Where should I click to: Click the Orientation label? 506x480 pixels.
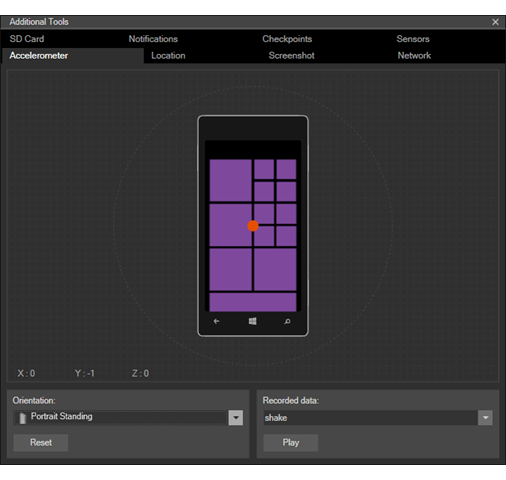pos(34,400)
